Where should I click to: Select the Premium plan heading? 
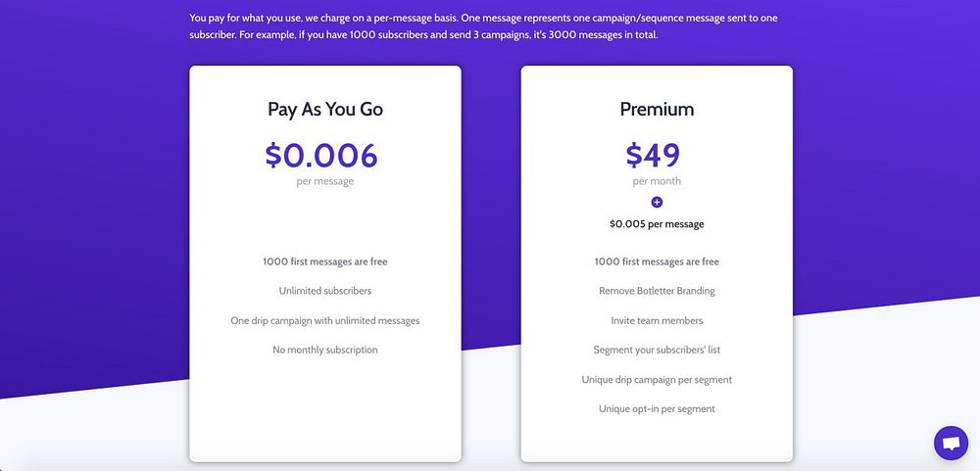coord(657,110)
